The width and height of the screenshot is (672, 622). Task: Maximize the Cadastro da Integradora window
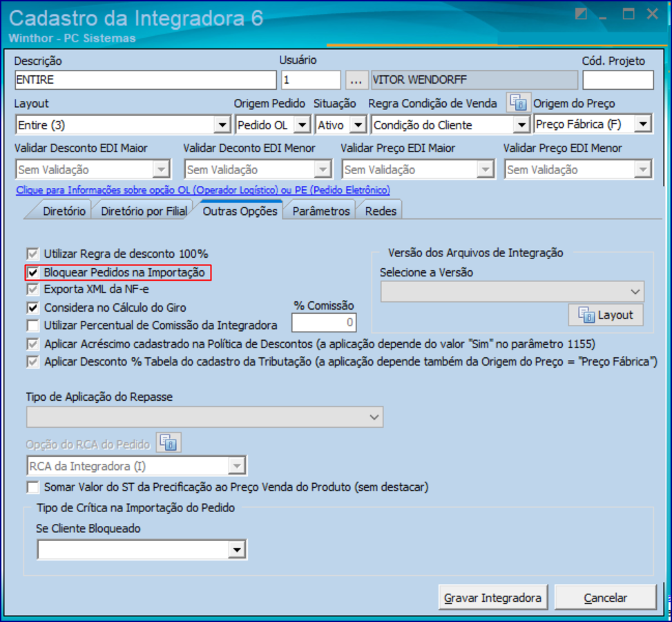tap(628, 14)
